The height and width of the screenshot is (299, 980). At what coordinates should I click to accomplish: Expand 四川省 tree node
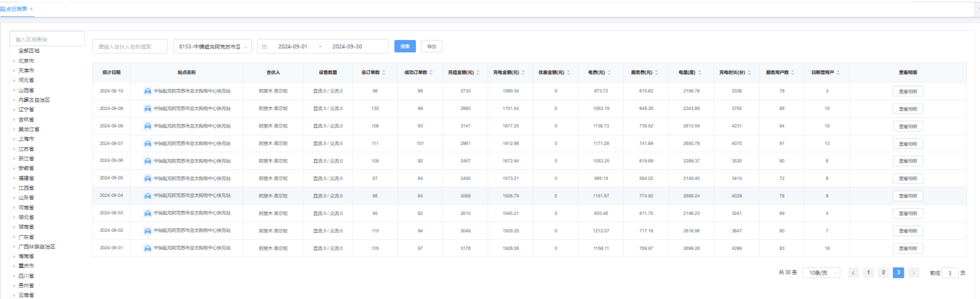tap(14, 276)
